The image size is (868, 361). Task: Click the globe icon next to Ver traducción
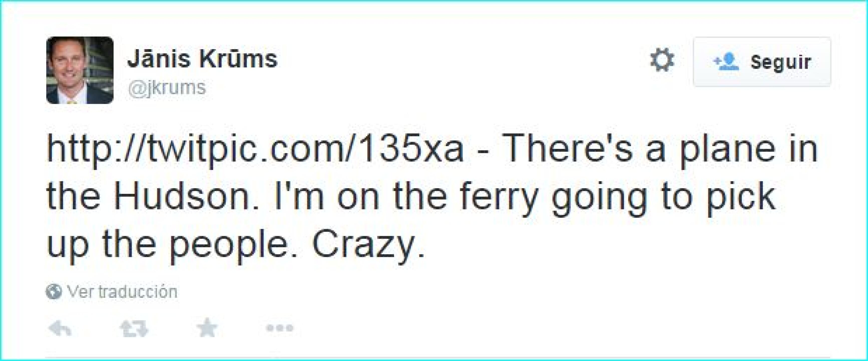[54, 292]
